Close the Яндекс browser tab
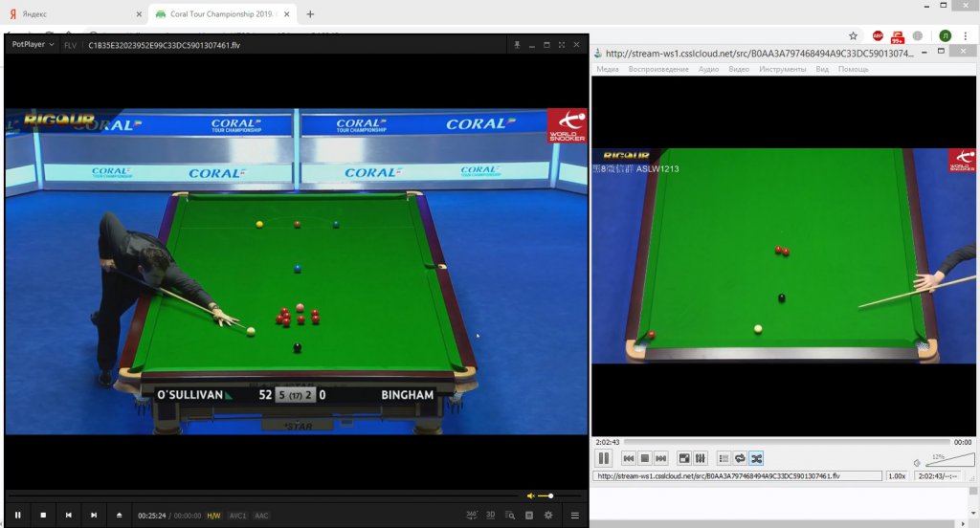This screenshot has height=528, width=980. coord(139,13)
